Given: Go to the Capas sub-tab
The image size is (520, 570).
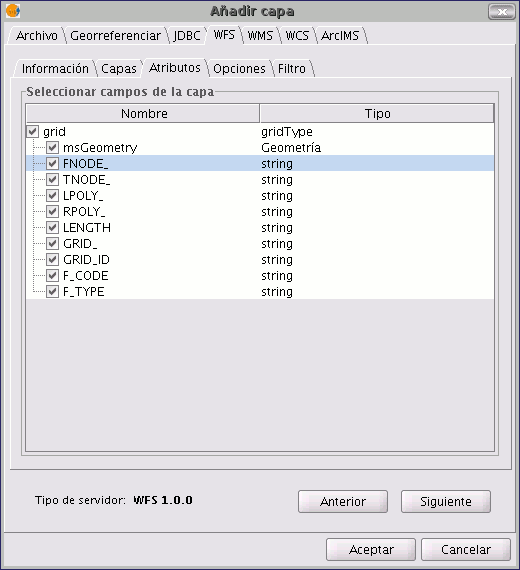Looking at the screenshot, I should [119, 68].
